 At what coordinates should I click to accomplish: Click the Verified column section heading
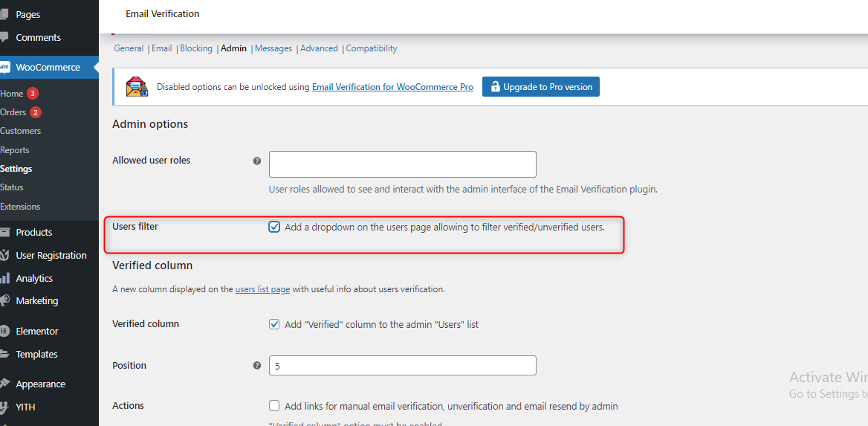pyautogui.click(x=152, y=265)
